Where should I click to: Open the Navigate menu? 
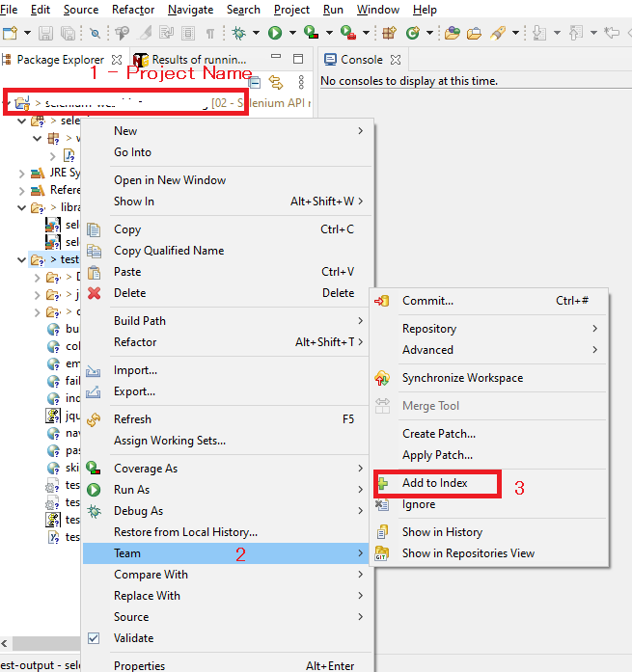point(190,10)
